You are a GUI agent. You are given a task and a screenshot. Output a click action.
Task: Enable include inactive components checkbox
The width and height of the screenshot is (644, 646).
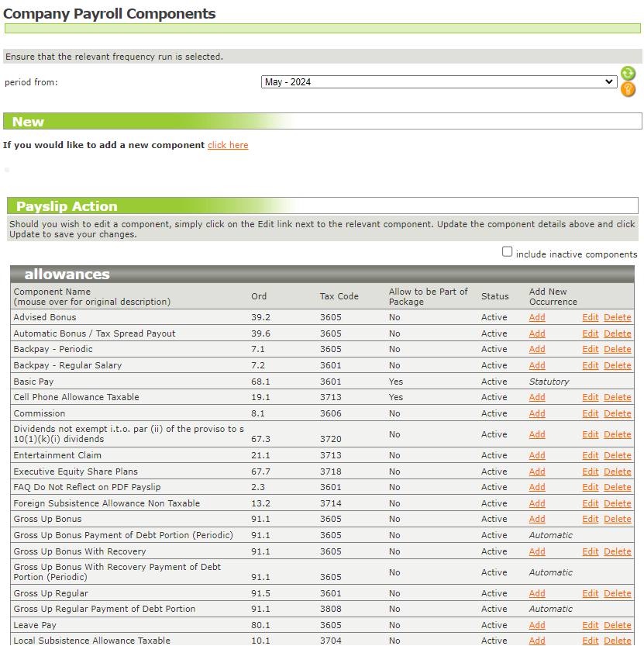pos(508,252)
